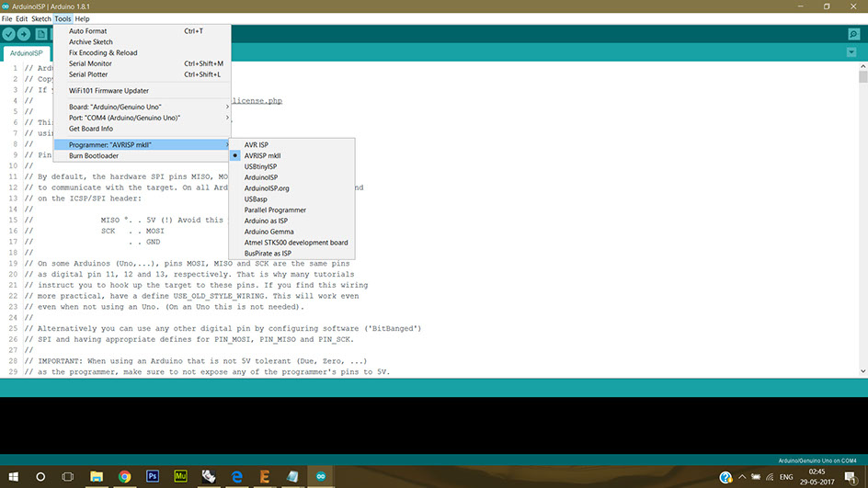Show hidden system tray icons
868x488 pixels.
(x=742, y=477)
